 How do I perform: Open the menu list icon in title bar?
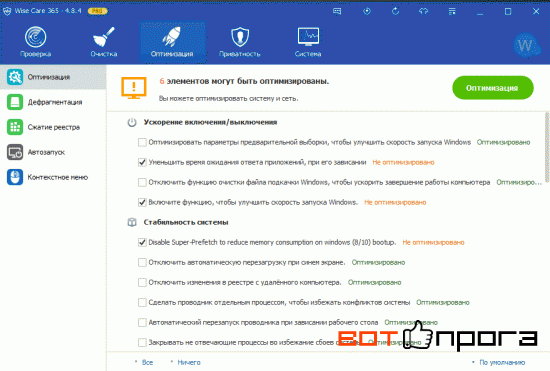(452, 11)
